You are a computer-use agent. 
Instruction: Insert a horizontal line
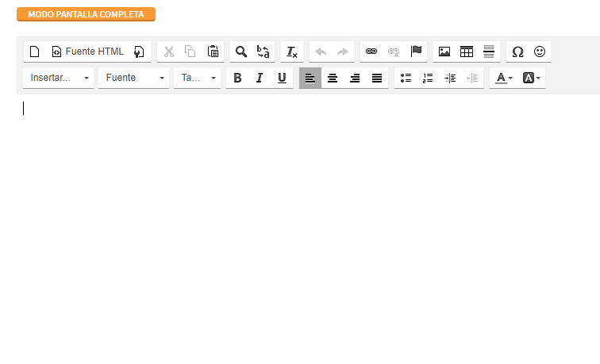tap(489, 52)
